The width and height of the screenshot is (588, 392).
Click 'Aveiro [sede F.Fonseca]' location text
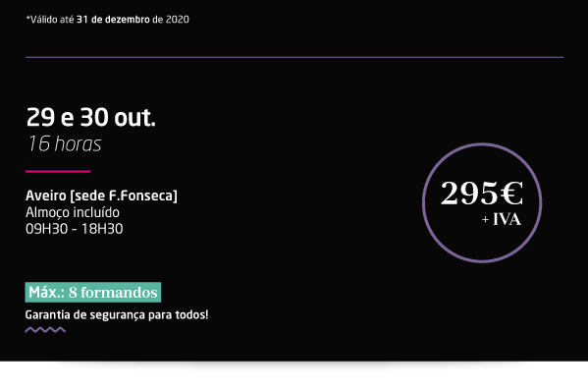coord(101,196)
